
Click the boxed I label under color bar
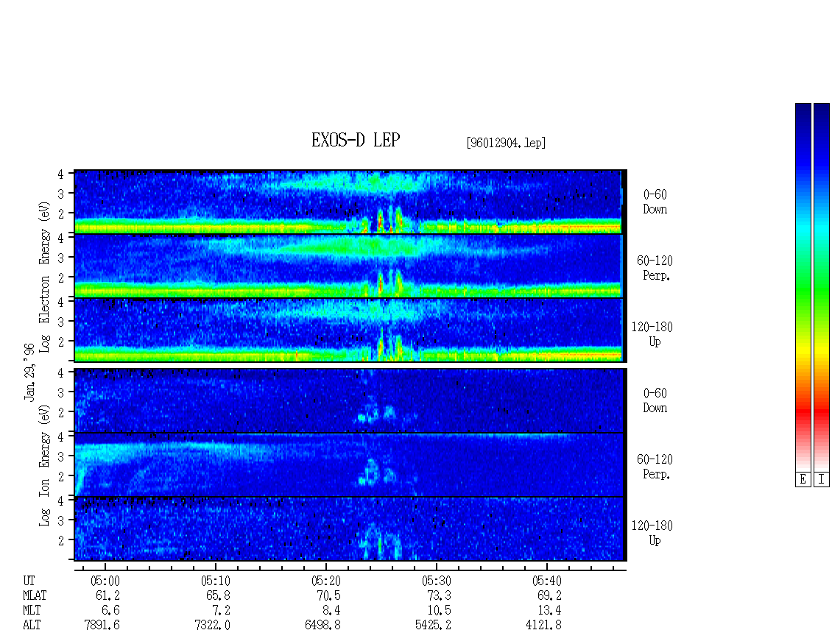(x=822, y=480)
